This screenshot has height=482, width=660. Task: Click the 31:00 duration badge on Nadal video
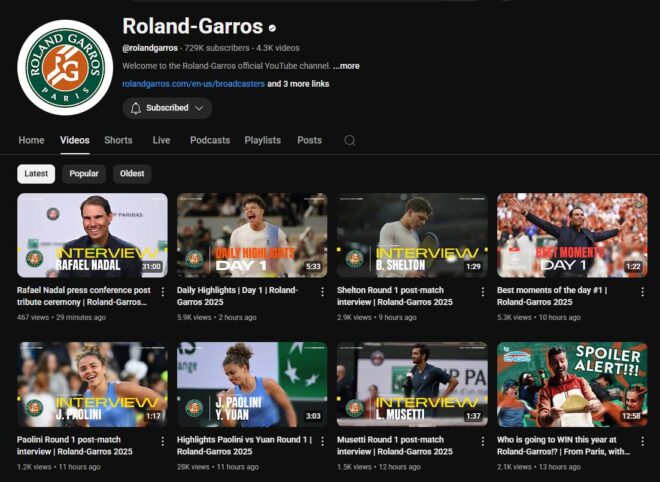click(152, 266)
